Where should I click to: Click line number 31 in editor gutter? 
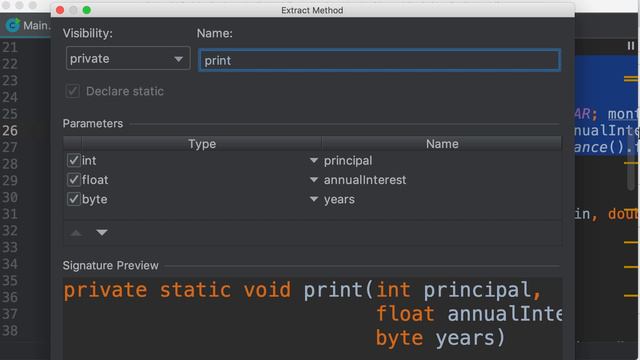[x=10, y=214]
